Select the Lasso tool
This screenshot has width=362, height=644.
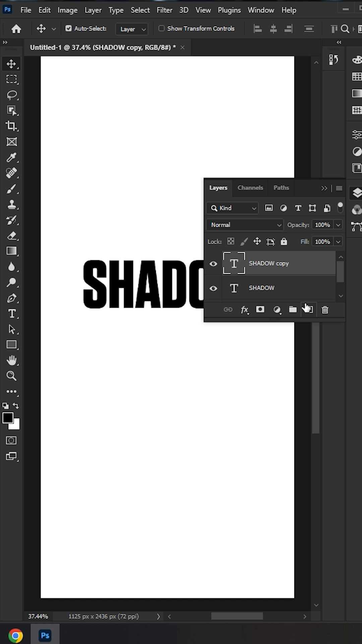(11, 95)
